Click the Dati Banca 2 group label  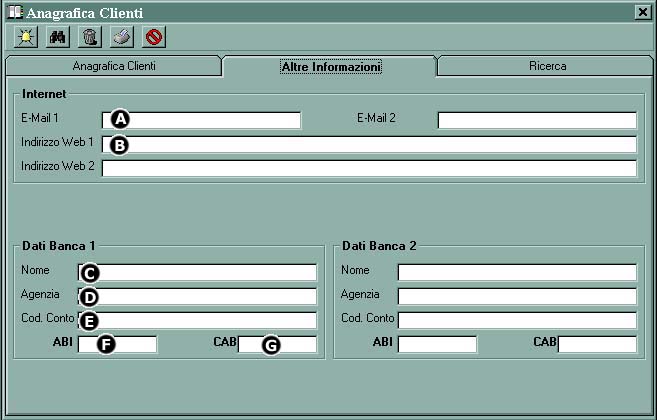(379, 246)
